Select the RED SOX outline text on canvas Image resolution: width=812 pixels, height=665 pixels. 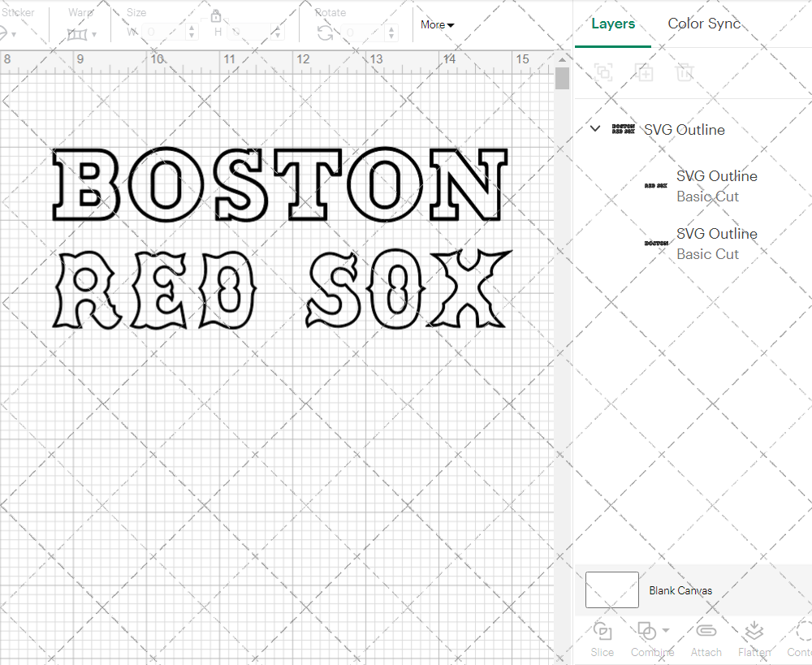click(x=283, y=289)
